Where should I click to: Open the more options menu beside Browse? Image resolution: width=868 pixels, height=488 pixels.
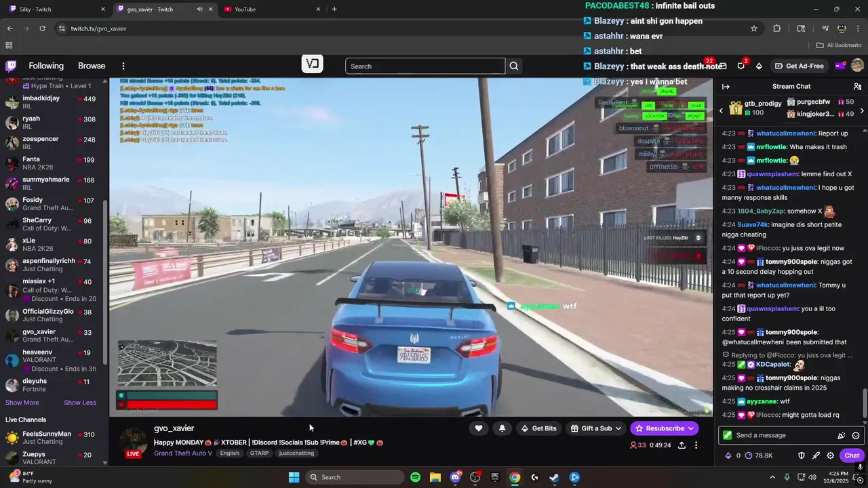pos(123,66)
